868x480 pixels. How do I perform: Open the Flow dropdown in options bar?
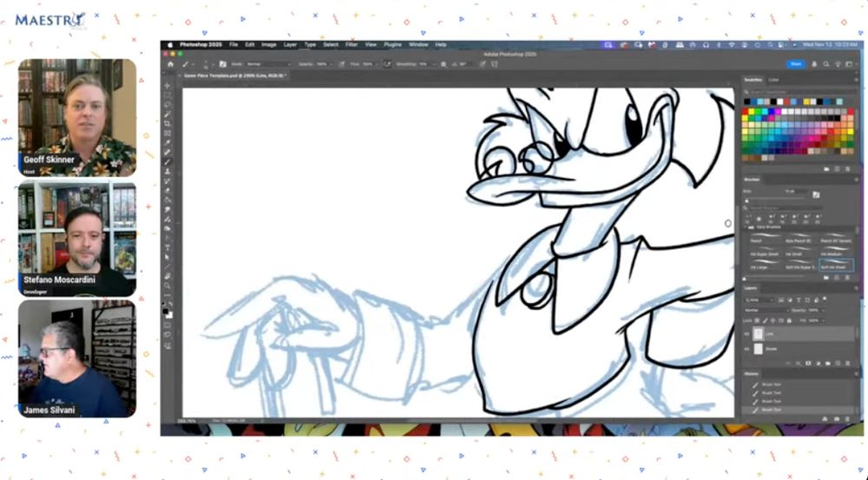pyautogui.click(x=377, y=64)
